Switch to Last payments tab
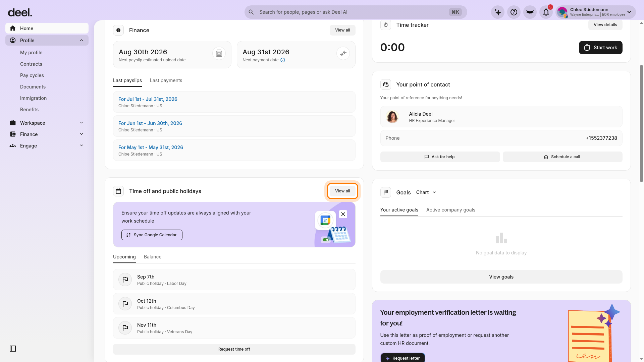644x362 pixels. click(166, 80)
